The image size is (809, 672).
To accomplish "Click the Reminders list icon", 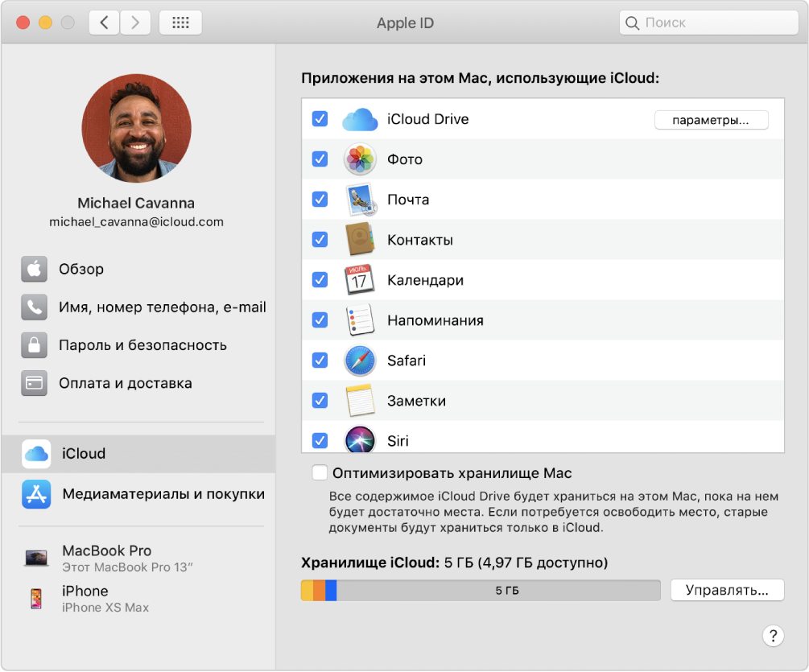I will 360,320.
